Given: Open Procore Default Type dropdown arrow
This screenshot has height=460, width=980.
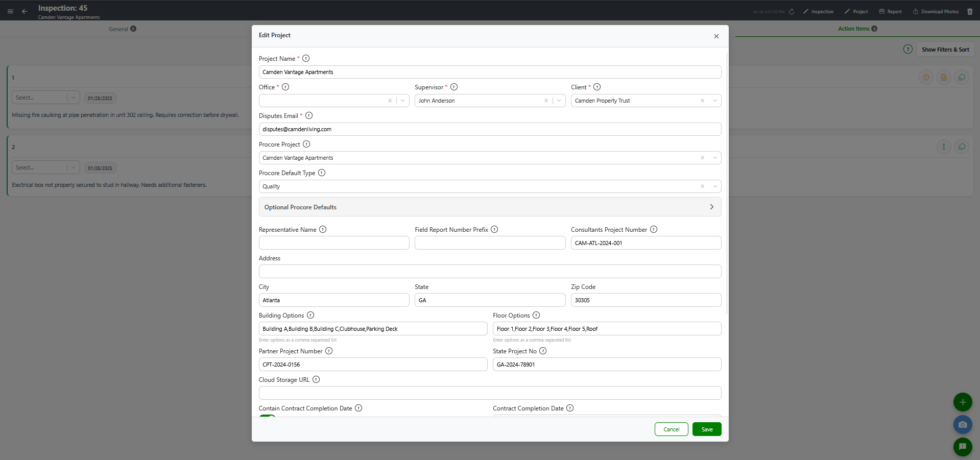Looking at the screenshot, I should pos(715,186).
